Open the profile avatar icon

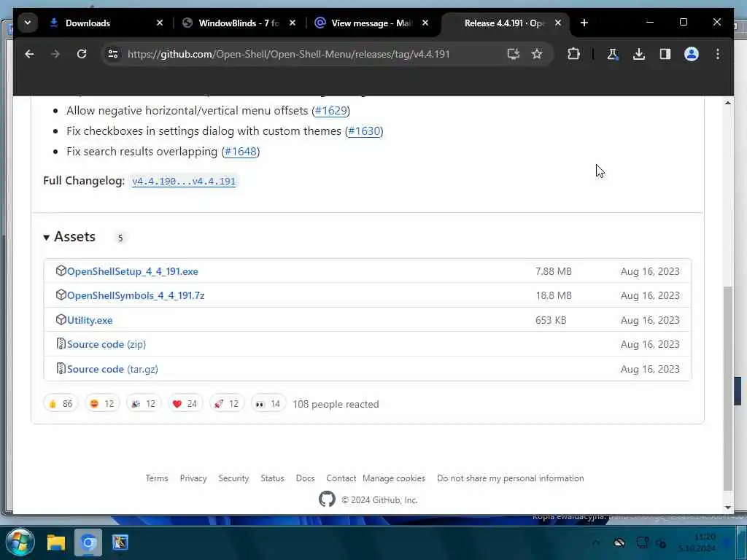692,54
